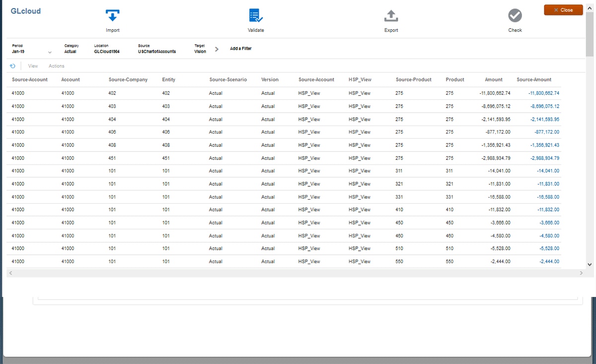The width and height of the screenshot is (596, 364).
Task: Click the refresh icon above the table
Action: pyautogui.click(x=12, y=66)
